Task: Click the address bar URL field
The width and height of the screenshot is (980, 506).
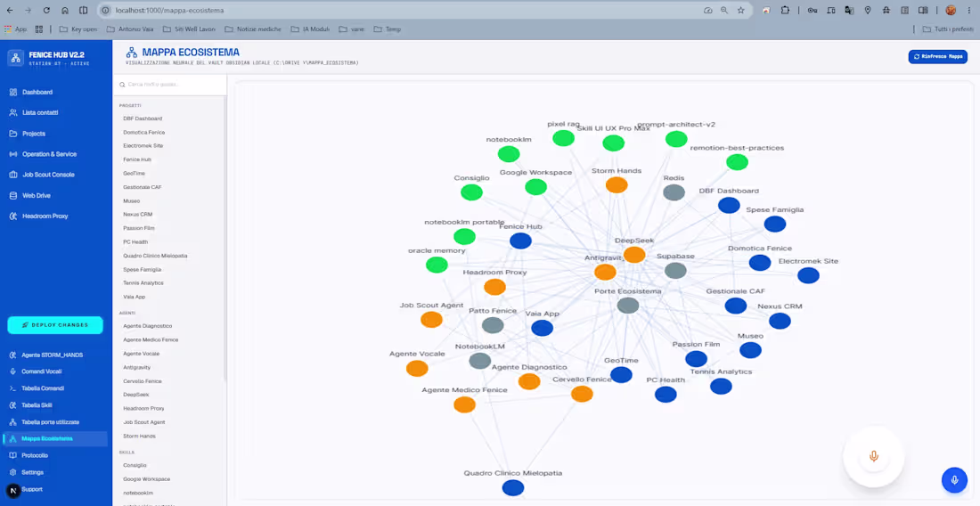Action: point(400,10)
